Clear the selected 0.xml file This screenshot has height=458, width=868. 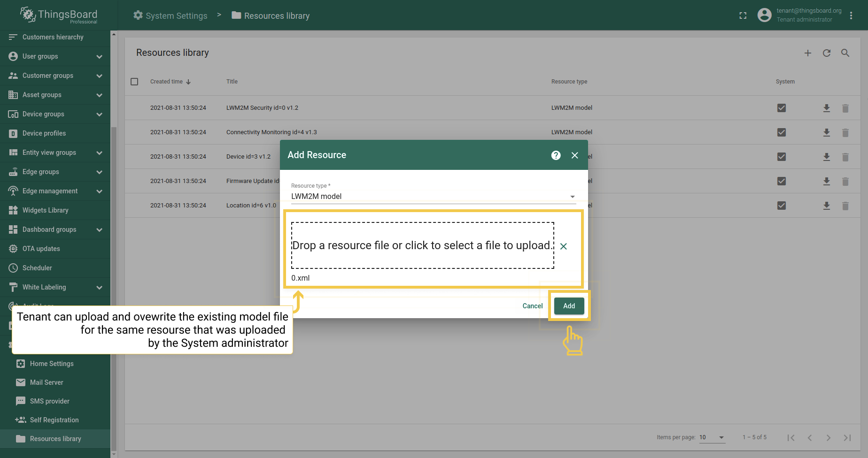pyautogui.click(x=564, y=246)
